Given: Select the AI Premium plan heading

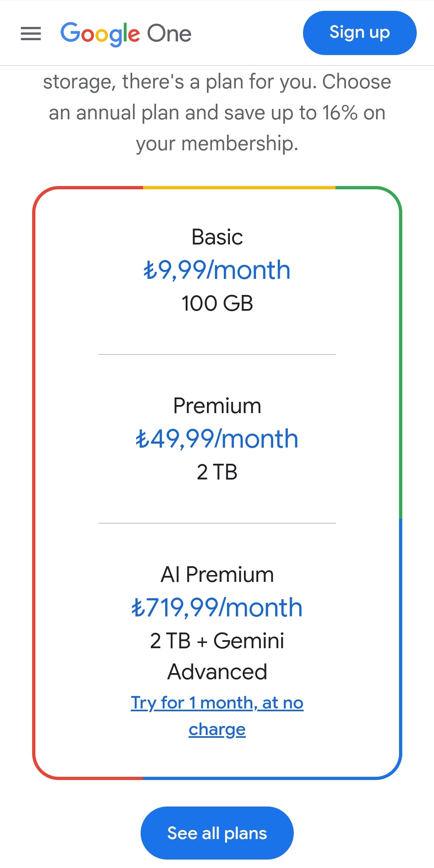Looking at the screenshot, I should [x=217, y=574].
